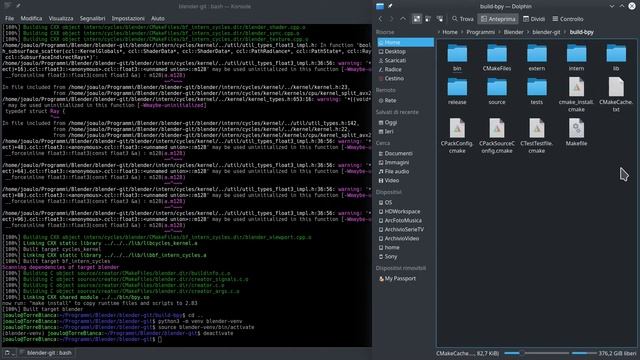640x360 pixels.
Task: Select the CMakeCache.txt file
Action: [616, 95]
